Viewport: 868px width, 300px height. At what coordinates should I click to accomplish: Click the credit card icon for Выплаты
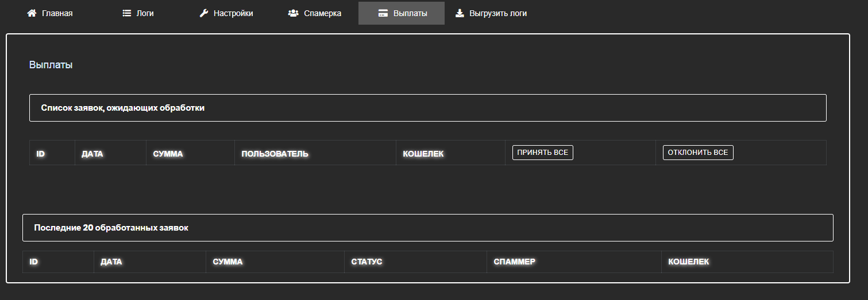pos(383,13)
